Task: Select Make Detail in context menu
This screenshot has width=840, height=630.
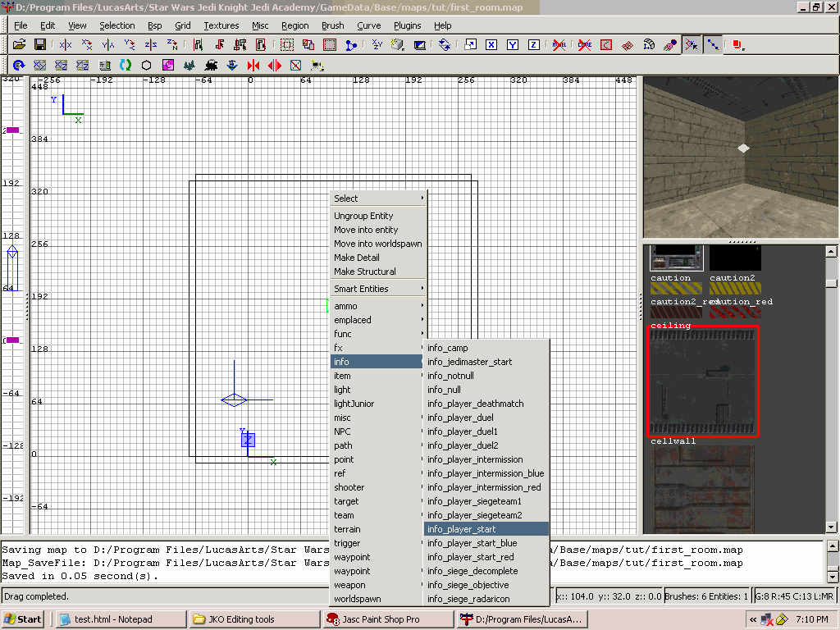Action: click(379, 257)
